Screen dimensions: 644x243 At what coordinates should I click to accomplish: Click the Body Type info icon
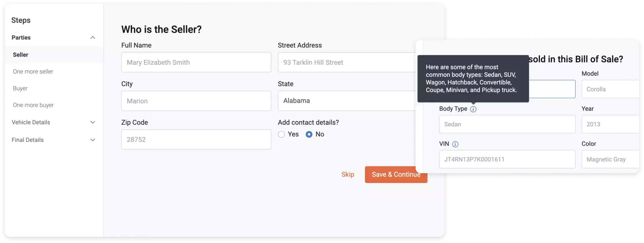(x=473, y=109)
